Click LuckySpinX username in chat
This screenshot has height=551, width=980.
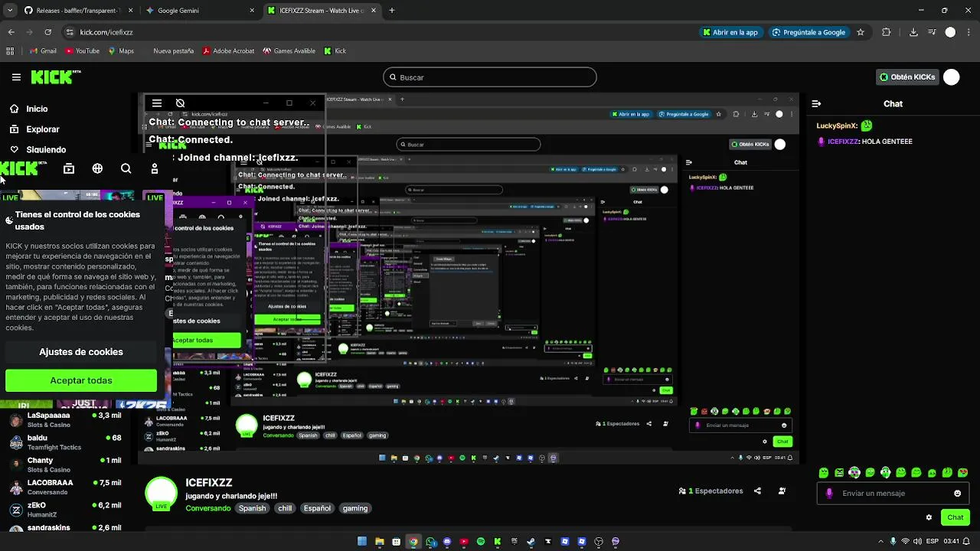click(837, 126)
